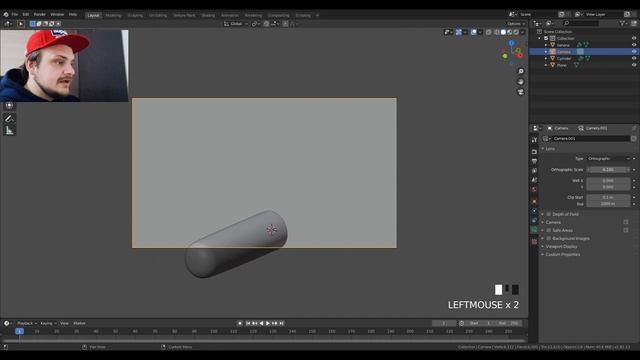The height and width of the screenshot is (360, 640).
Task: Open the View Layer properties tab
Action: coord(534,171)
